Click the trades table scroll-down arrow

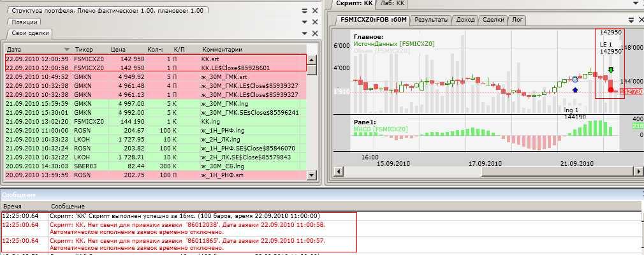pos(312,175)
